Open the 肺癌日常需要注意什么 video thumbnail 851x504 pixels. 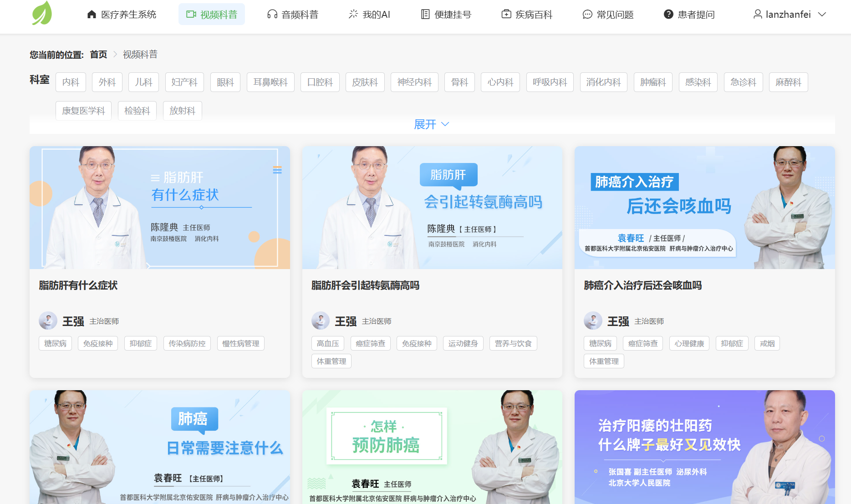(160, 447)
